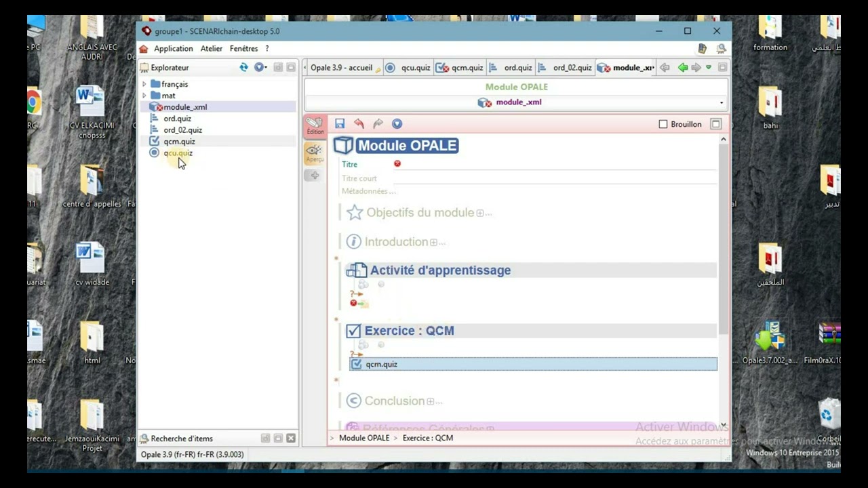This screenshot has width=868, height=488.
Task: Expand Métadonnées section
Action: point(368,191)
